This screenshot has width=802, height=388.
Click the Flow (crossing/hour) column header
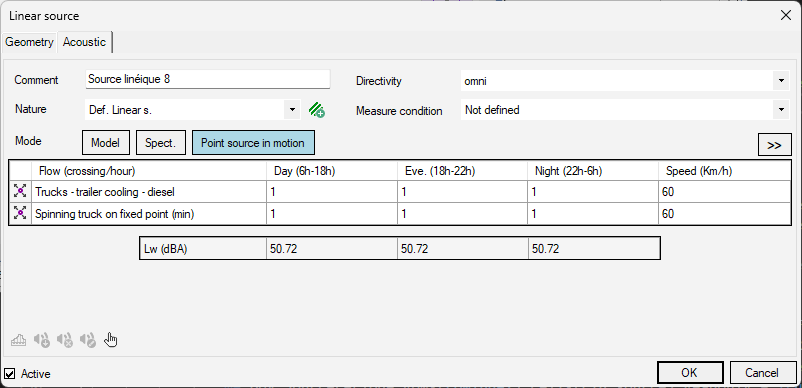pos(149,171)
